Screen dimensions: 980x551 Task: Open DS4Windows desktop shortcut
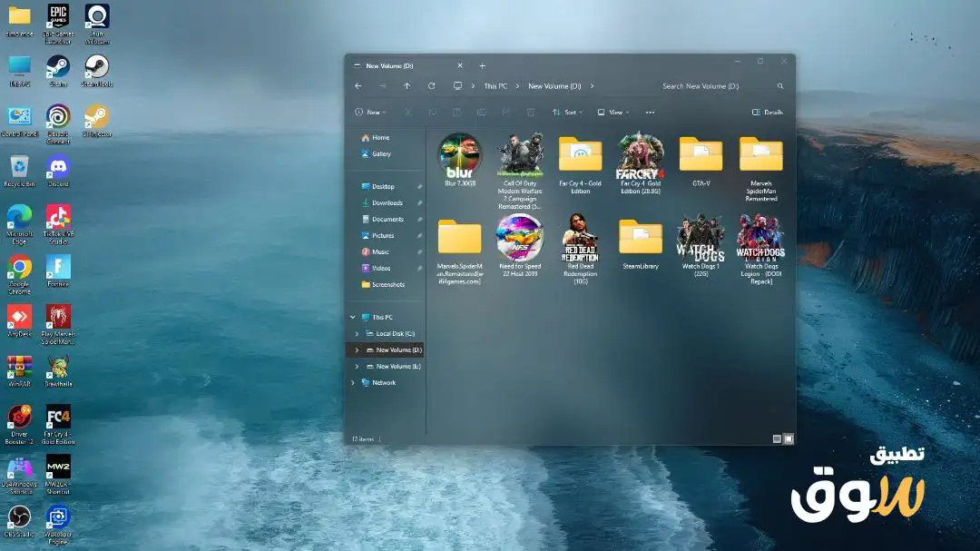(x=19, y=474)
